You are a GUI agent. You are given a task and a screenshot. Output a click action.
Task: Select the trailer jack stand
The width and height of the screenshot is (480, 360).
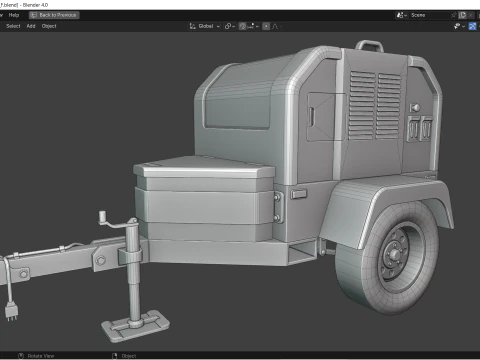pyautogui.click(x=133, y=277)
